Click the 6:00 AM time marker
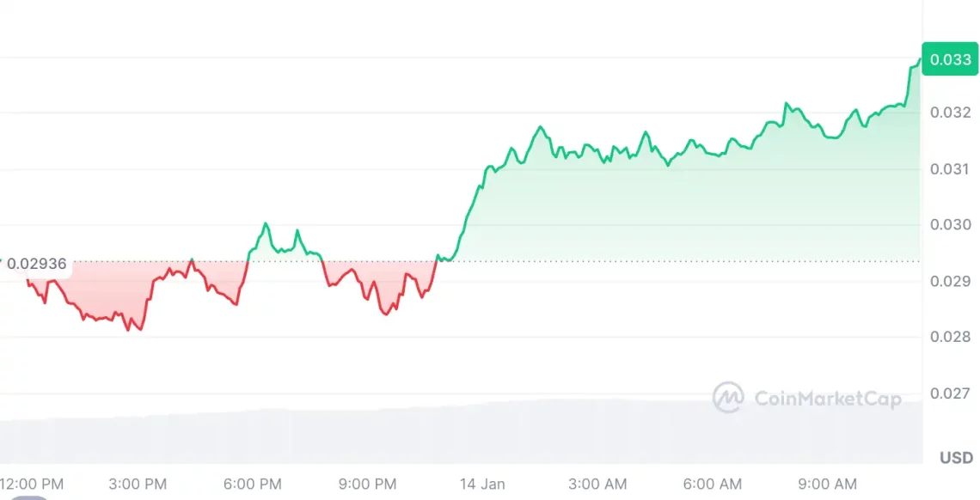 712,484
